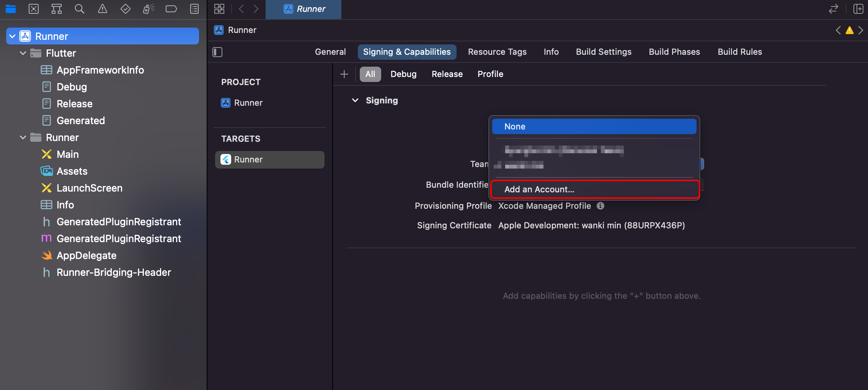Open the Build Phases tab

pyautogui.click(x=674, y=52)
